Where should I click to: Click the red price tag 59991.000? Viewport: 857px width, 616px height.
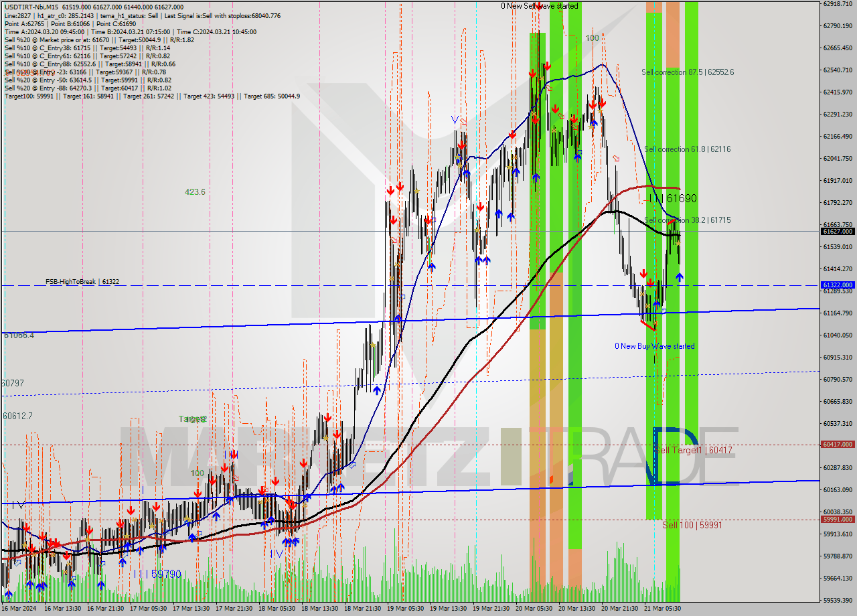pos(838,519)
